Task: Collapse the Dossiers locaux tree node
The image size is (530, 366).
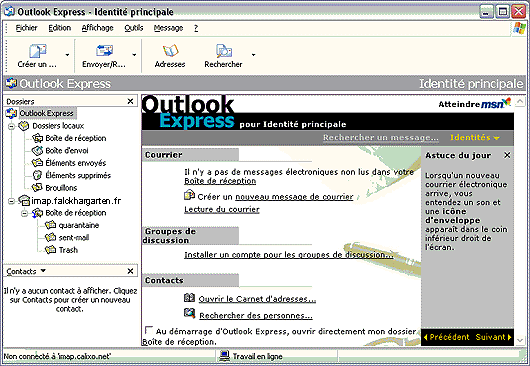Action: click(11, 126)
